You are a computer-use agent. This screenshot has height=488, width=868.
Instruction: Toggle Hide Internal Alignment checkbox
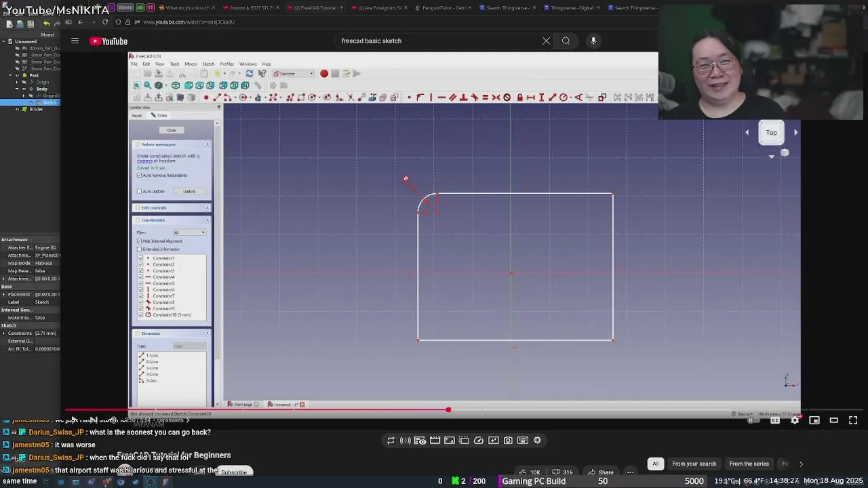140,241
